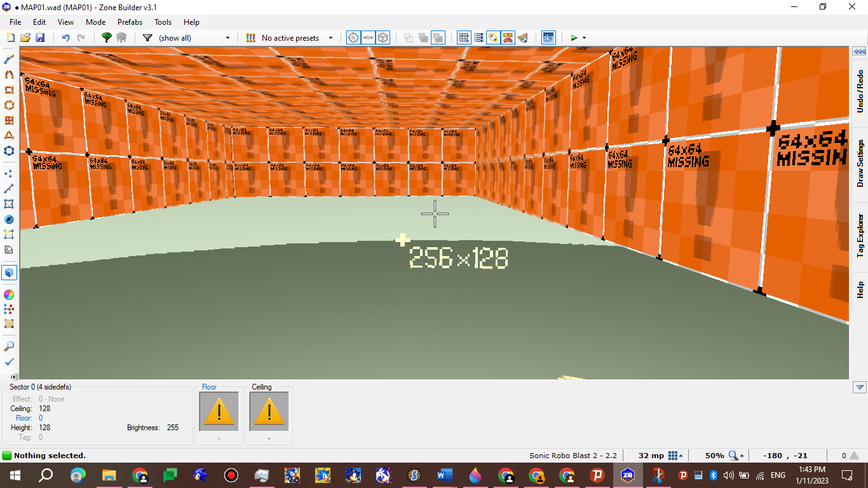
Task: Open the Prefabs menu
Action: coord(130,22)
